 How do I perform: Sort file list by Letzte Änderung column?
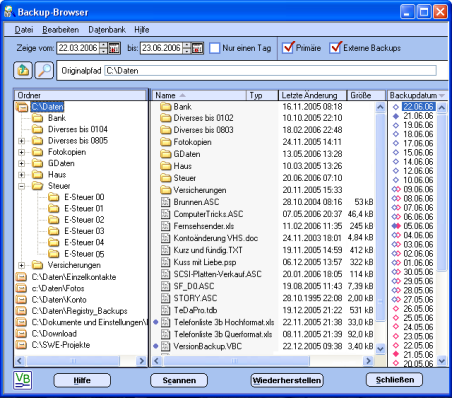point(312,95)
